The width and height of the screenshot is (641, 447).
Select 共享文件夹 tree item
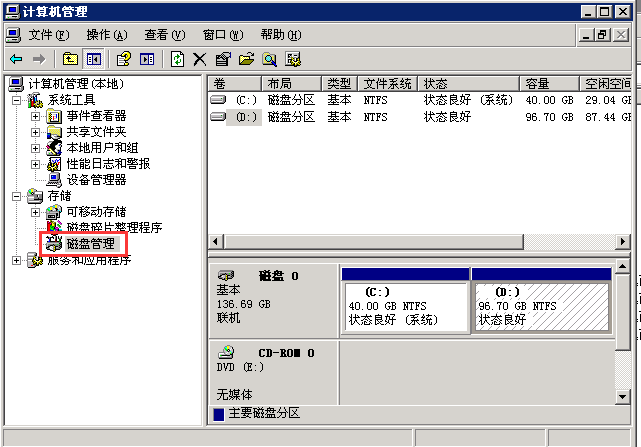point(96,132)
